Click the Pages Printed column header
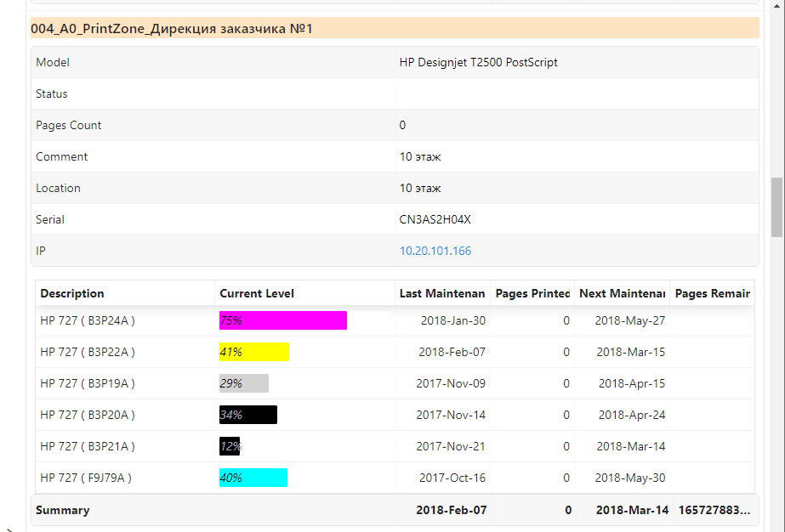This screenshot has width=785, height=532. point(532,293)
